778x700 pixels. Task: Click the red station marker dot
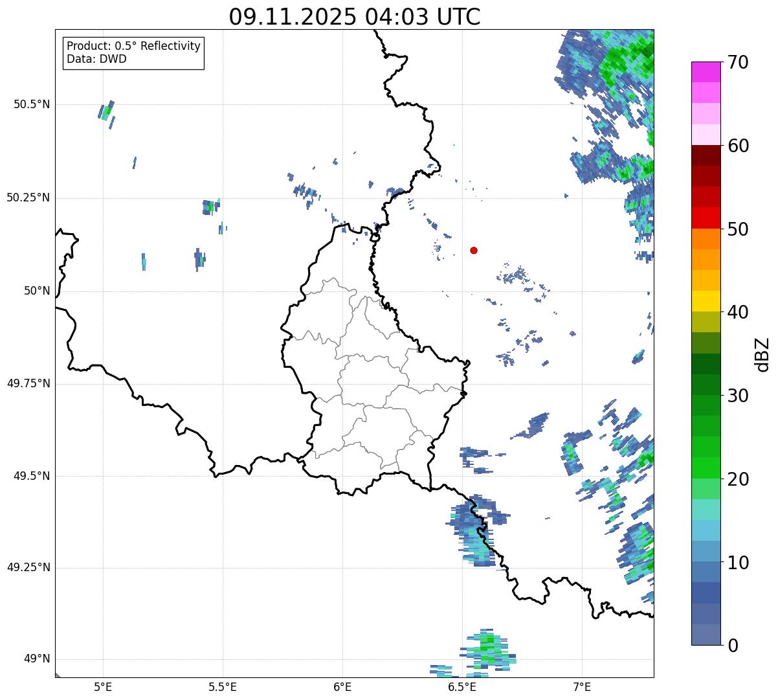pos(474,251)
